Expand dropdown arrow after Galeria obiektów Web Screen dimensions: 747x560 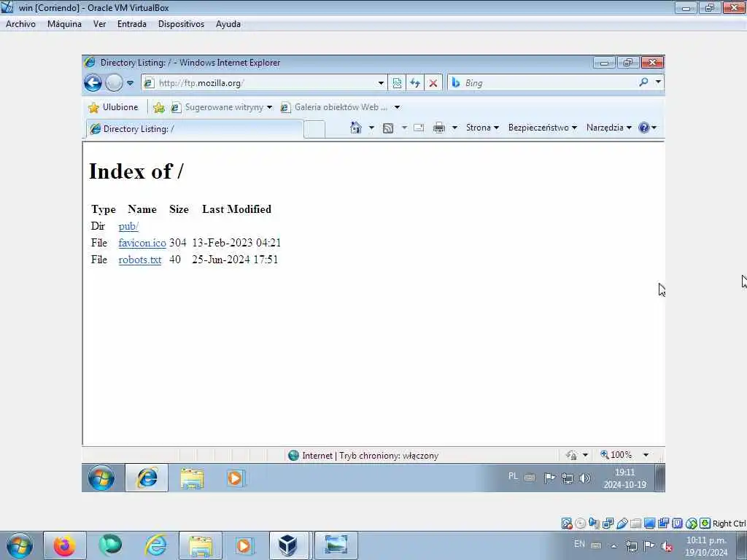click(397, 107)
